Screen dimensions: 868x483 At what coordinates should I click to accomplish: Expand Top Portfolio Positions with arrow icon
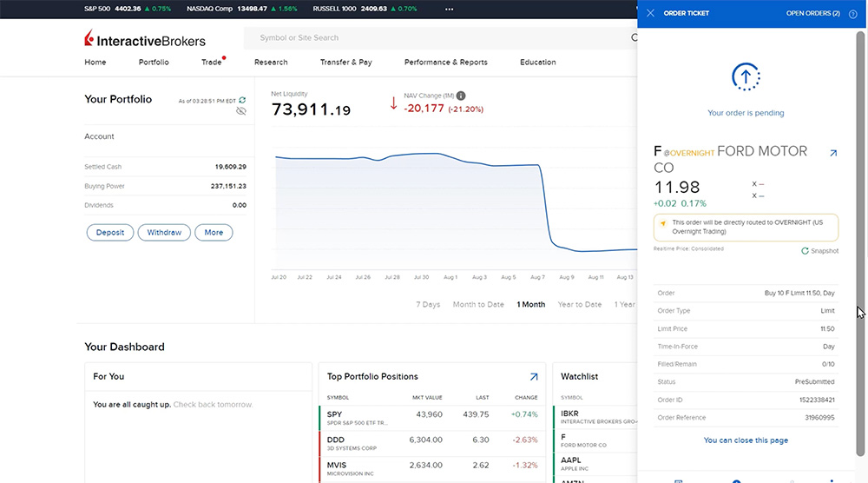click(534, 377)
